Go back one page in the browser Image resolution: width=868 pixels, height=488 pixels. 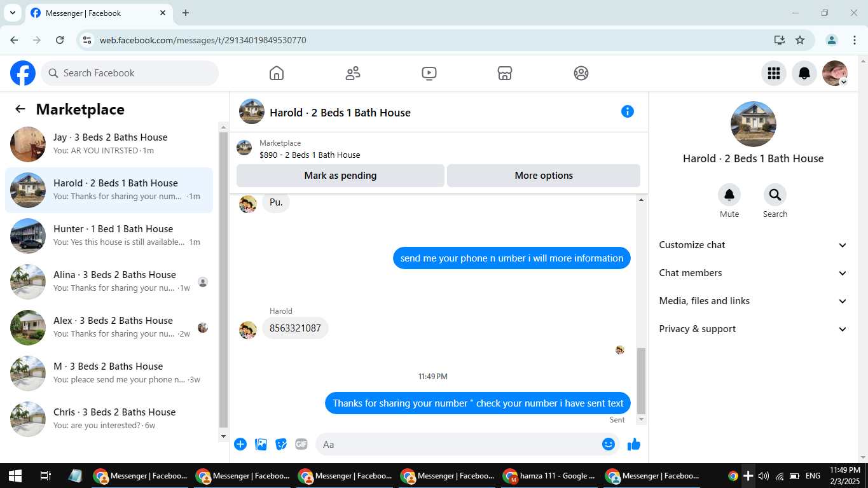point(14,40)
